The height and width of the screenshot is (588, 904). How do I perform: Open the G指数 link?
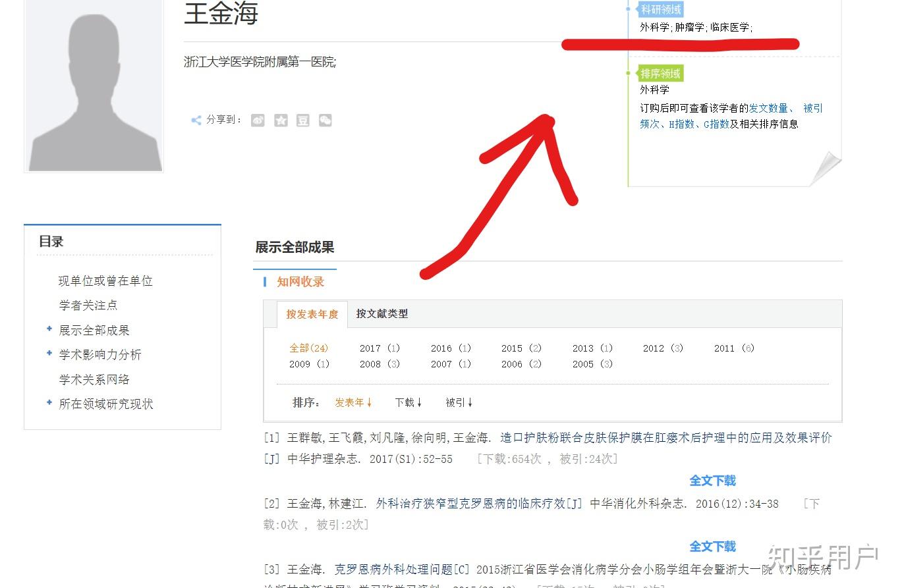click(x=716, y=124)
